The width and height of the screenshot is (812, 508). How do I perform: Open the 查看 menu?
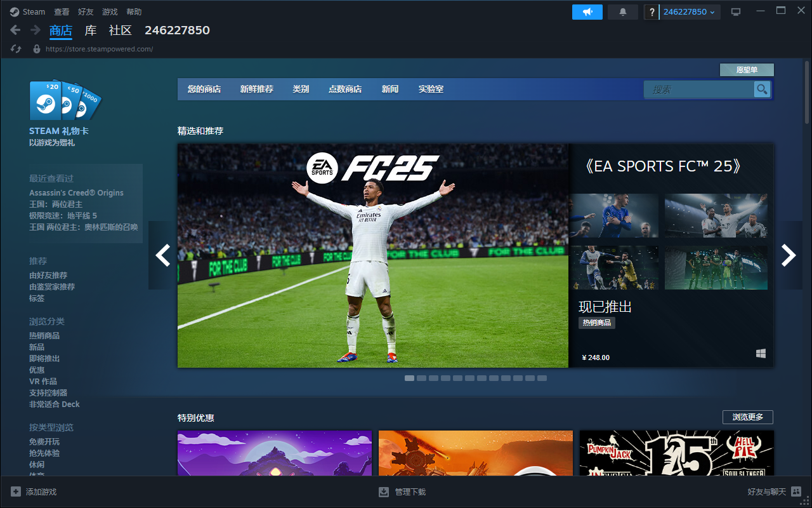tap(62, 12)
